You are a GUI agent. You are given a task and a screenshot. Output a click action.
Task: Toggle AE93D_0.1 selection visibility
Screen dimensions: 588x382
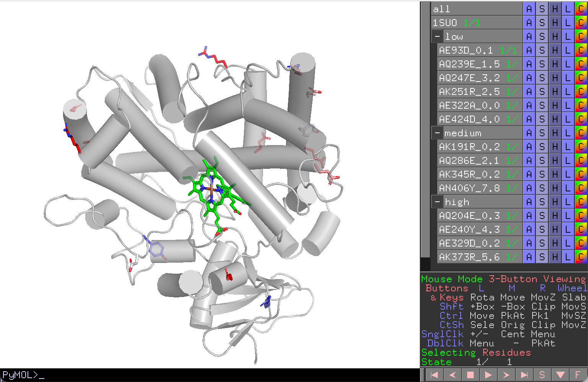point(480,50)
